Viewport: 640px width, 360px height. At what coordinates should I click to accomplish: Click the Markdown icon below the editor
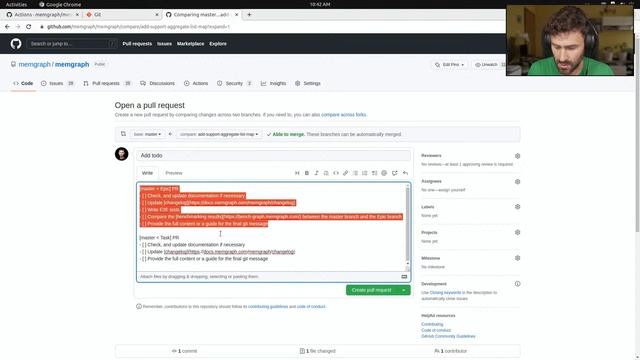coord(404,277)
